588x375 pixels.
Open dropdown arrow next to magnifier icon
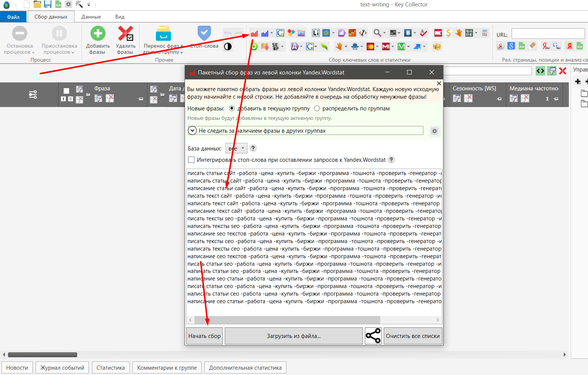(384, 33)
